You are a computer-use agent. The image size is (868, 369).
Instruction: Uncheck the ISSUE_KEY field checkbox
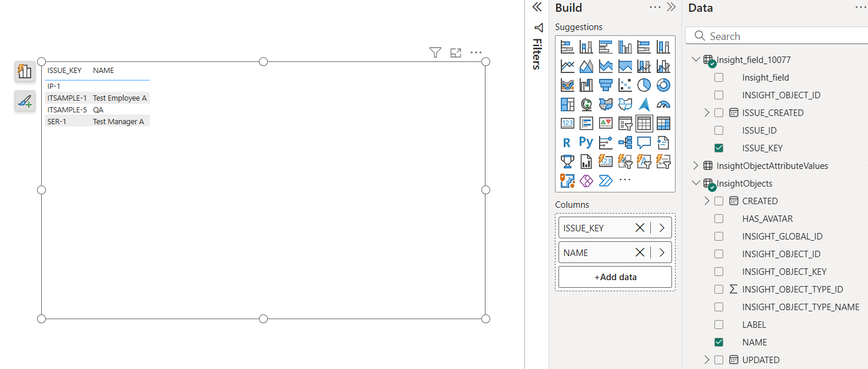[719, 148]
